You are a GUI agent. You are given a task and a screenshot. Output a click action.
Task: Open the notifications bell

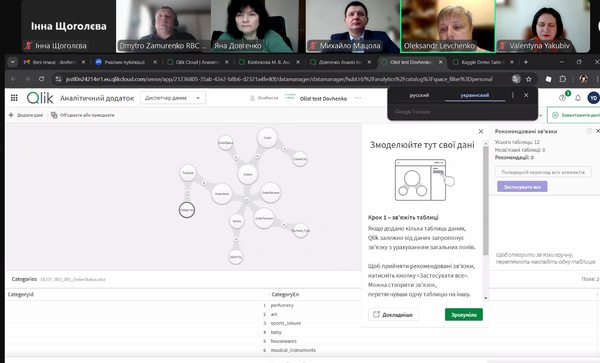pos(578,98)
